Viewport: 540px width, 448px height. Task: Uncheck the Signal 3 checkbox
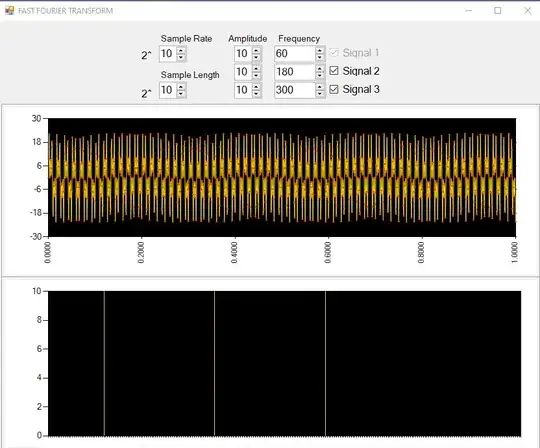tap(334, 89)
